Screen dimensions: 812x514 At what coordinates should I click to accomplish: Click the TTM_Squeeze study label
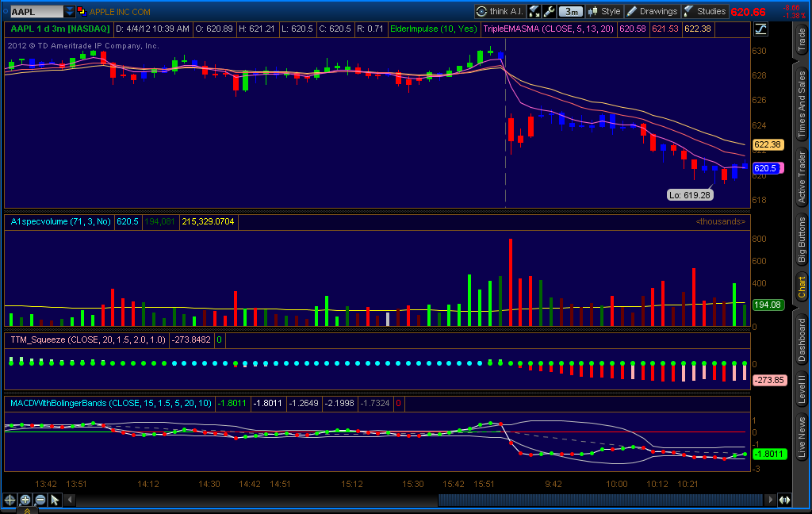tap(87, 340)
